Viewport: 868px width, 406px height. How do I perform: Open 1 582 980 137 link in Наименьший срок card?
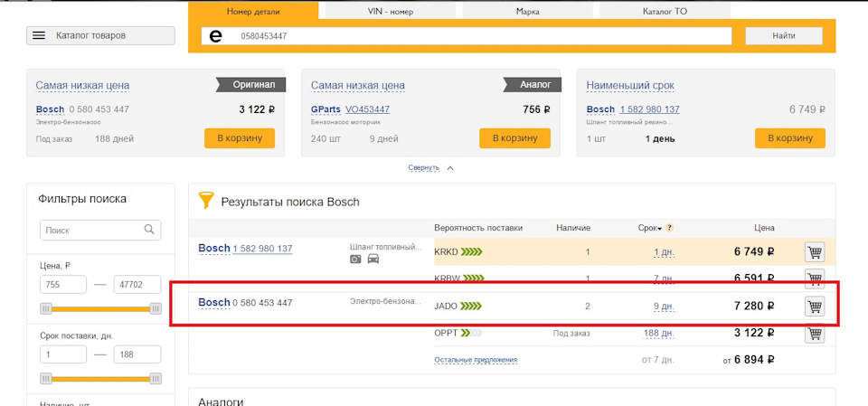coord(650,109)
